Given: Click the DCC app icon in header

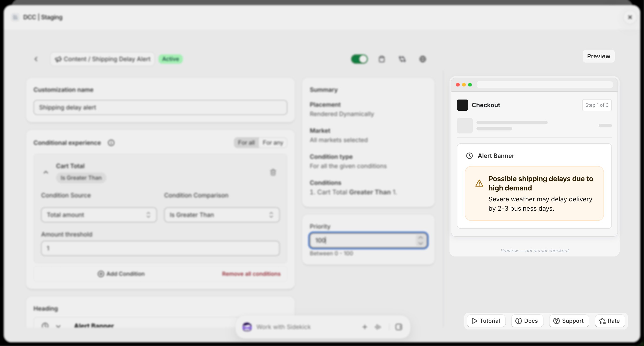Looking at the screenshot, I should click(x=15, y=17).
